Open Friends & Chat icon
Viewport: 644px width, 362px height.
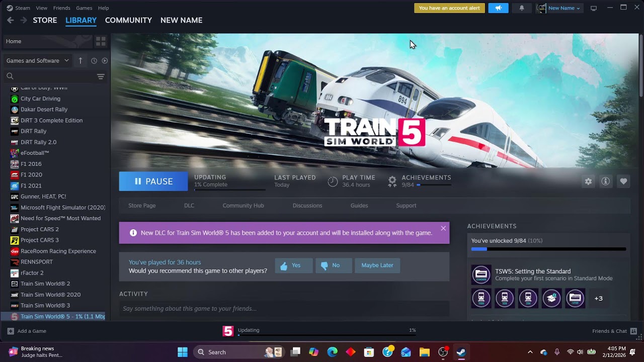coord(633,331)
